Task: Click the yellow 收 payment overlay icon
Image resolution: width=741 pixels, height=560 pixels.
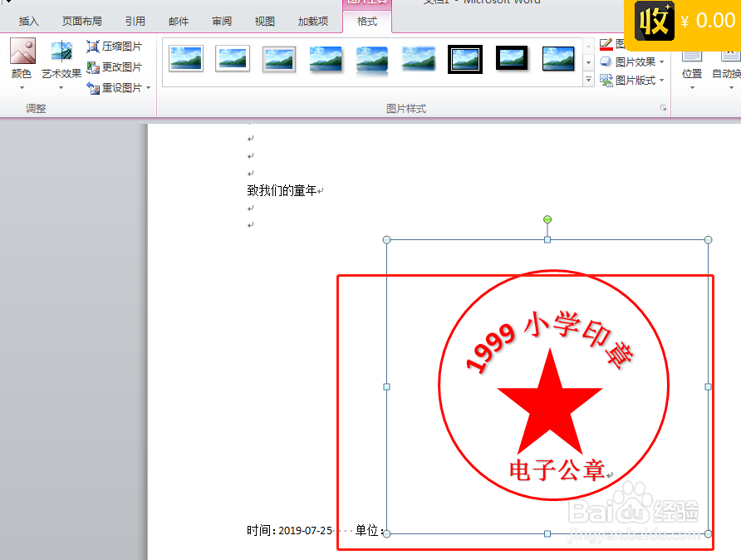Action: point(654,21)
